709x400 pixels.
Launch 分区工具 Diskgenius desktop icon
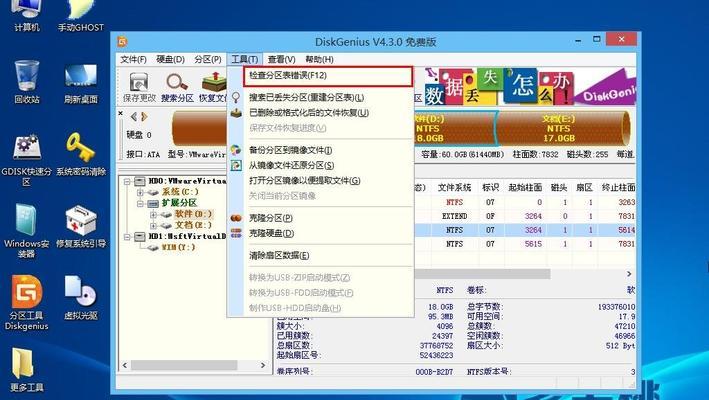[27, 302]
